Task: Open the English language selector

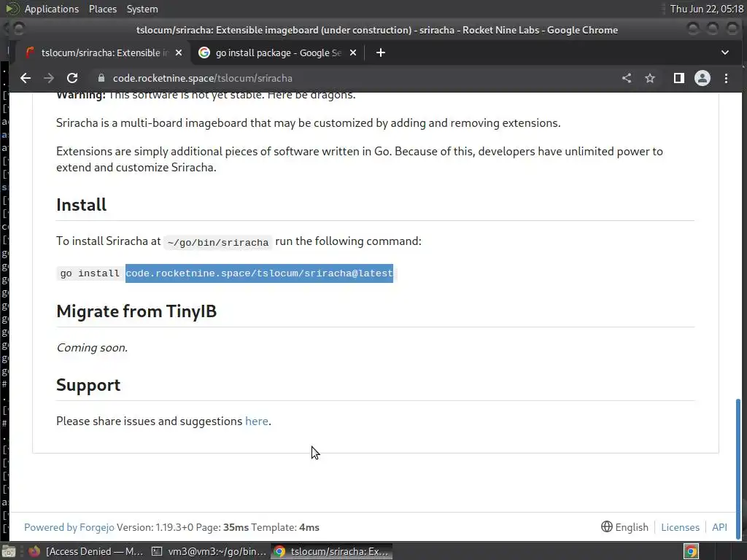Action: click(x=624, y=527)
